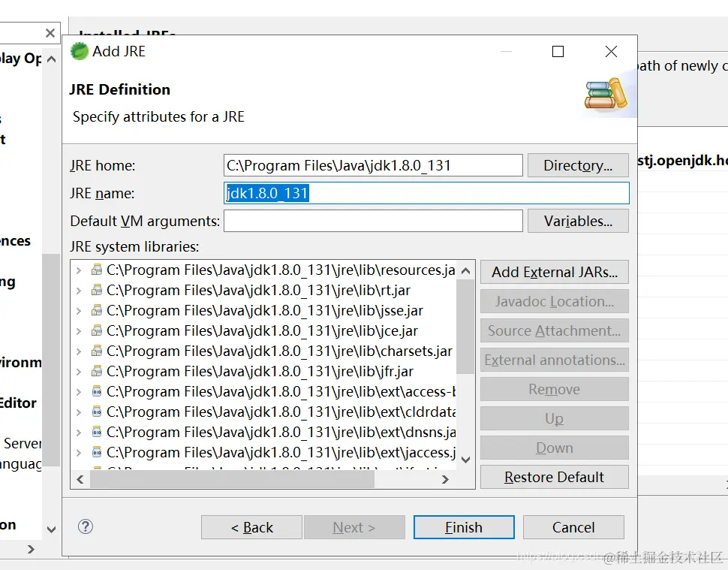Click the JRE name field
Viewport: 728px width, 570px height.
426,193
